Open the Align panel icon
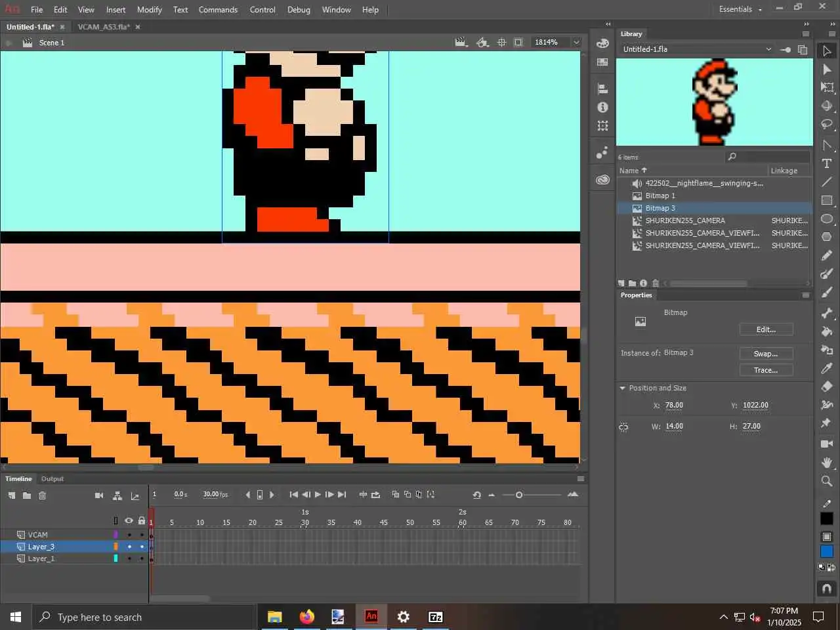 pos(602,89)
